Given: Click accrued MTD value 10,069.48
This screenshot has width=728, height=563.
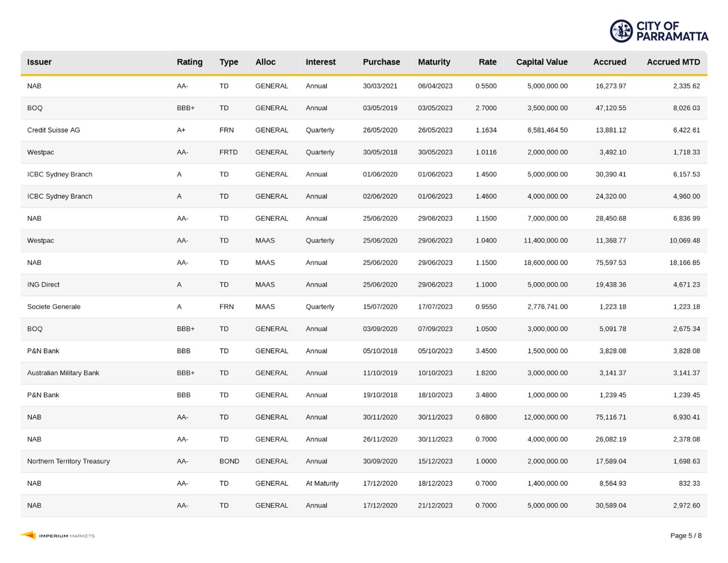Looking at the screenshot, I should [685, 241].
